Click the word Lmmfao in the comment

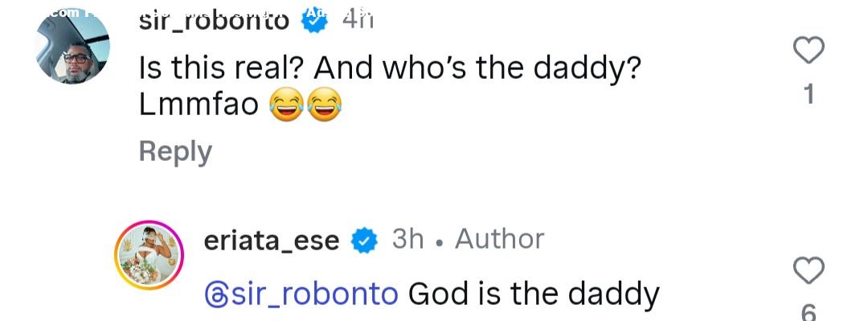199,105
